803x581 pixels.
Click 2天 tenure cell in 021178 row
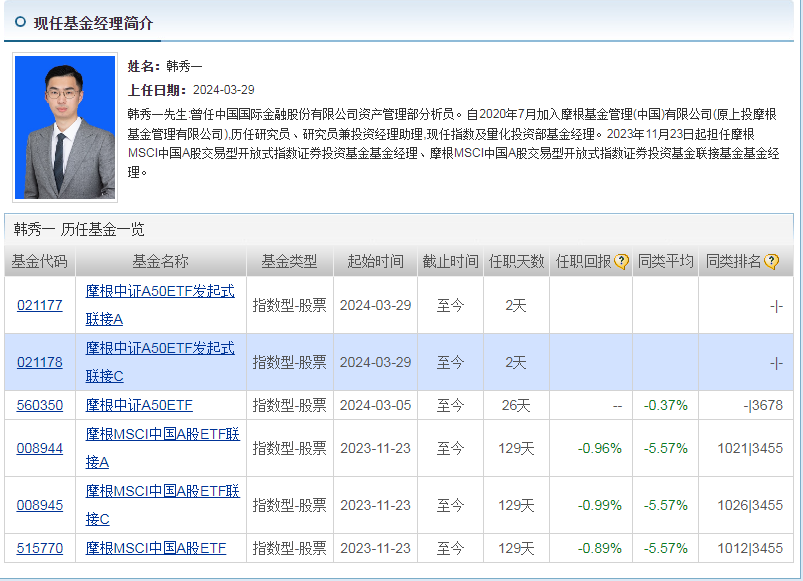(x=516, y=362)
